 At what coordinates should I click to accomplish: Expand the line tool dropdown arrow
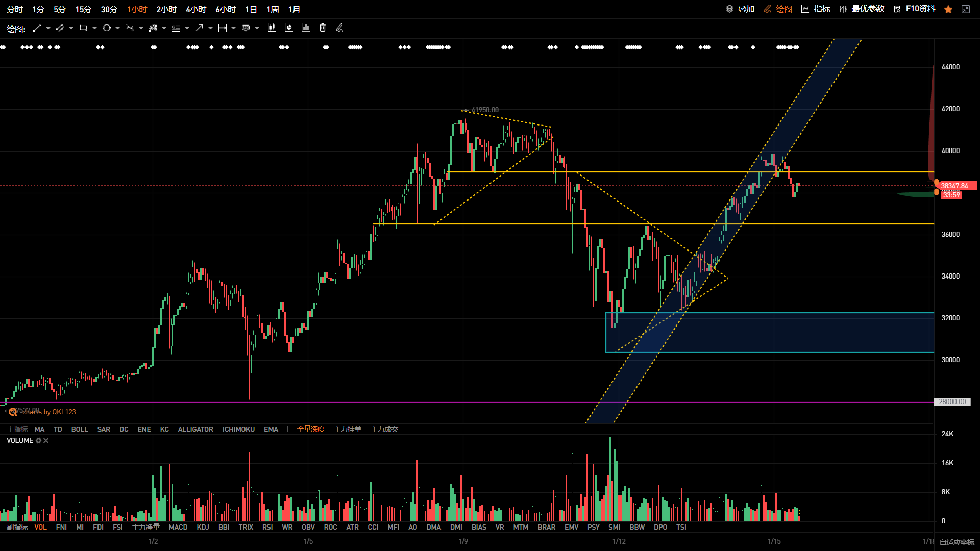pos(48,28)
